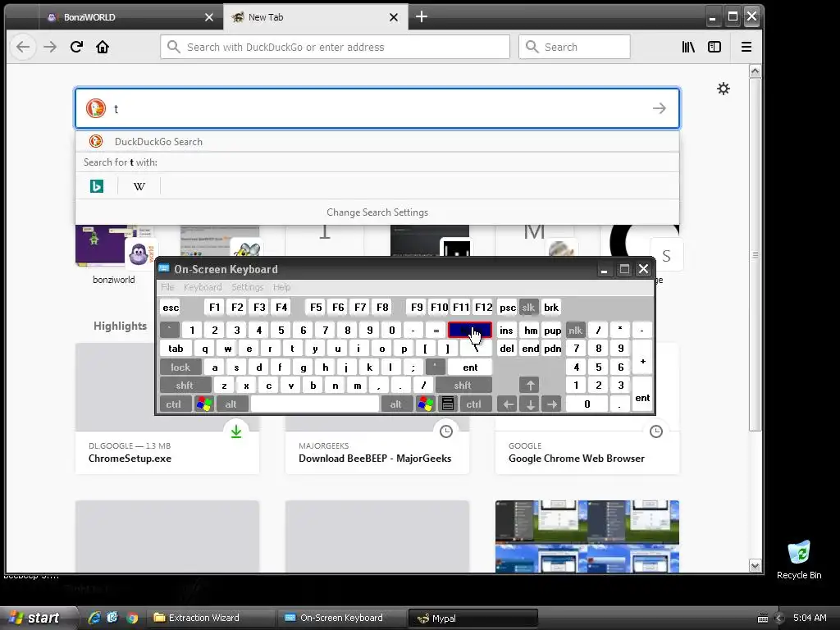
Task: Click the DuckDuckGo page search box
Action: [x=377, y=109]
